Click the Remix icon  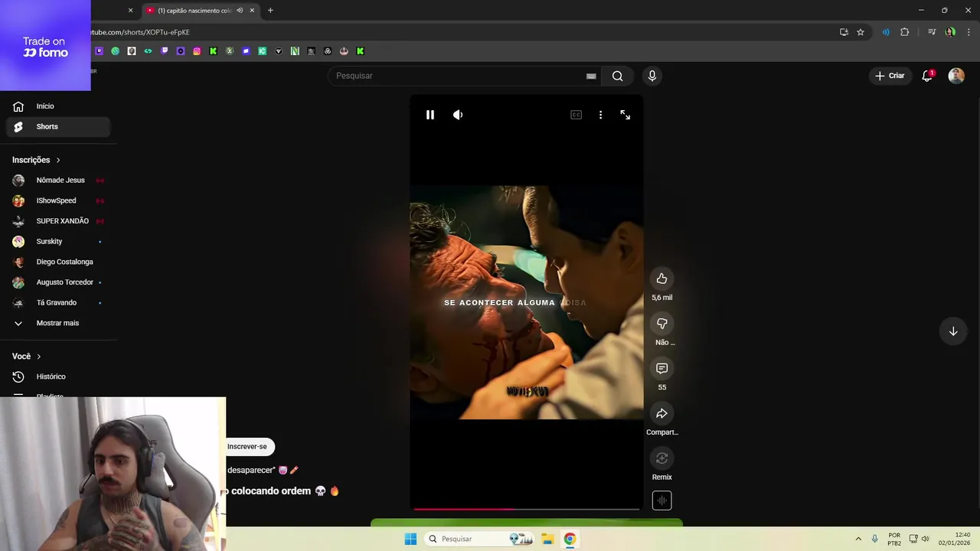(662, 458)
